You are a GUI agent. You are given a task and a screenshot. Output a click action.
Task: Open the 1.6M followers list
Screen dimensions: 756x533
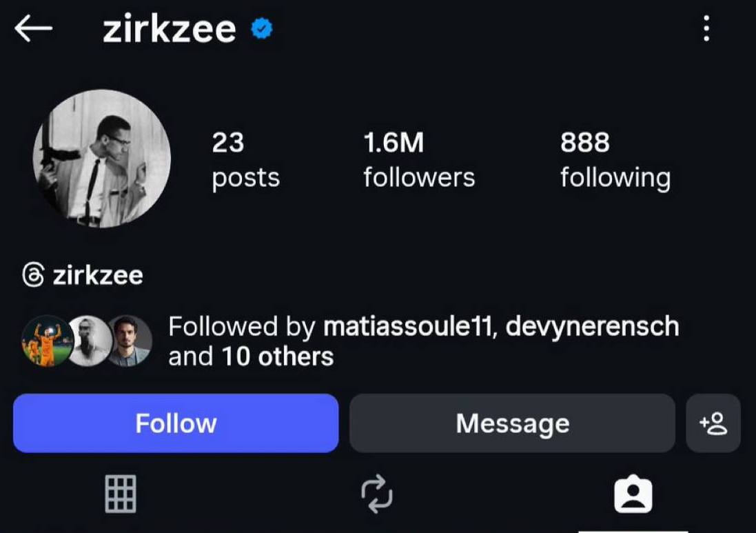pos(418,159)
